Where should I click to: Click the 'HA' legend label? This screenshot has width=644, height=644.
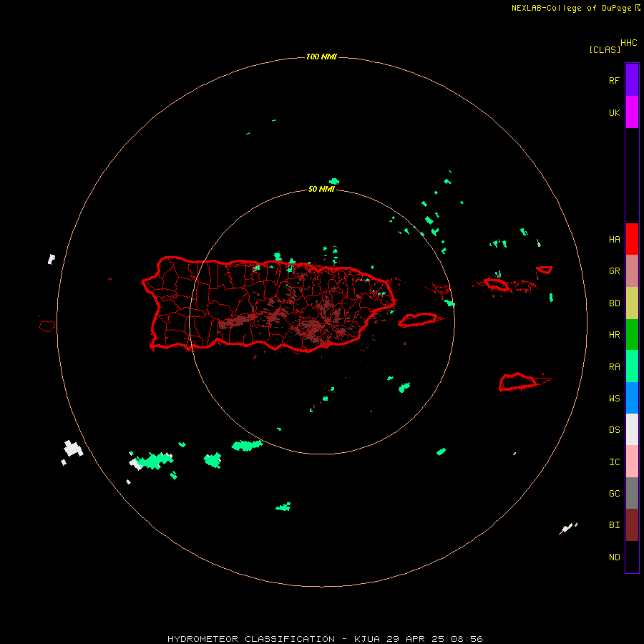[x=614, y=239]
